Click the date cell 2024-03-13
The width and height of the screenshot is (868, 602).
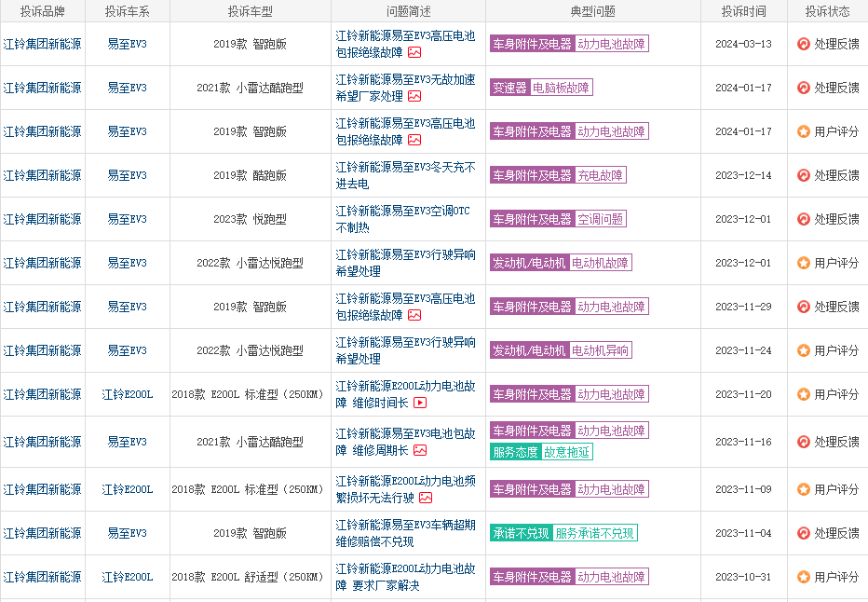click(x=743, y=44)
